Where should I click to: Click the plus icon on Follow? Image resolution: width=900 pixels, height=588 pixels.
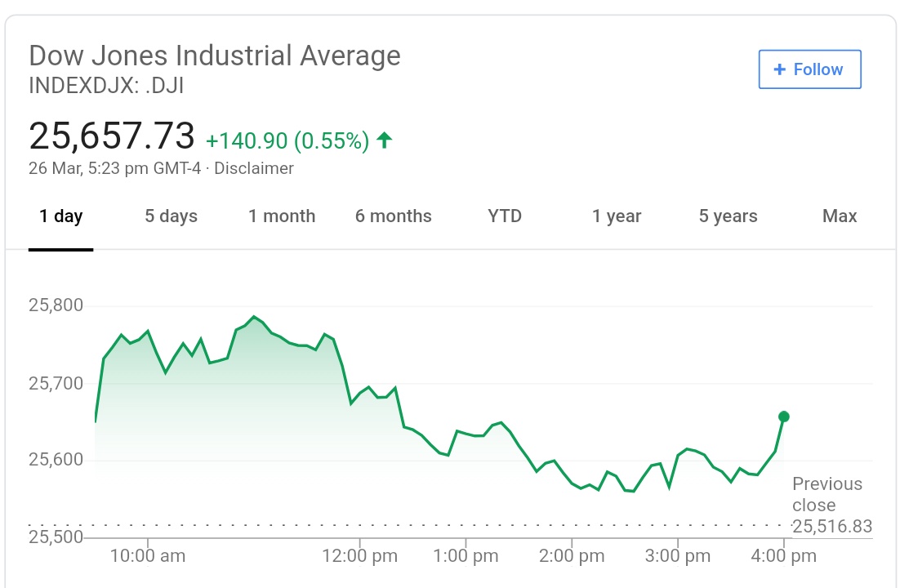point(779,69)
